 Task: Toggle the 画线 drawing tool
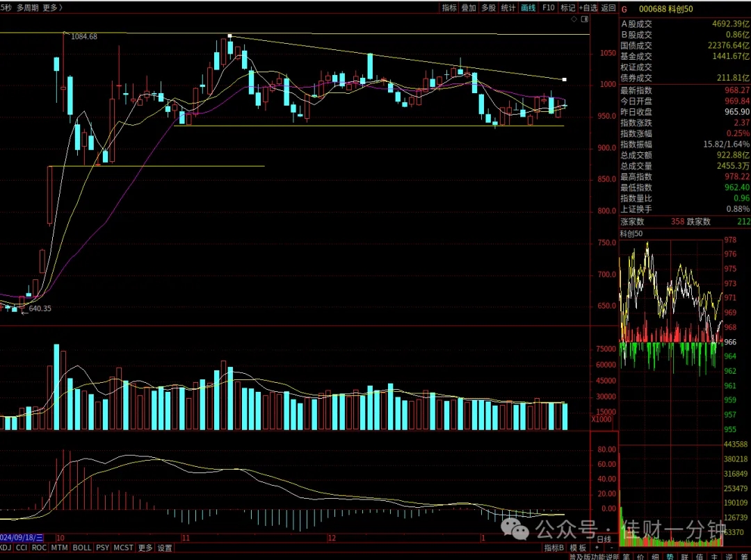click(x=528, y=8)
